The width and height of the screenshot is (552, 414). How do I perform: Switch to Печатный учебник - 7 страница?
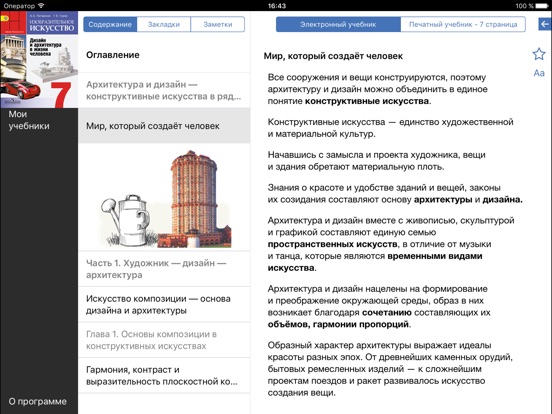463,24
